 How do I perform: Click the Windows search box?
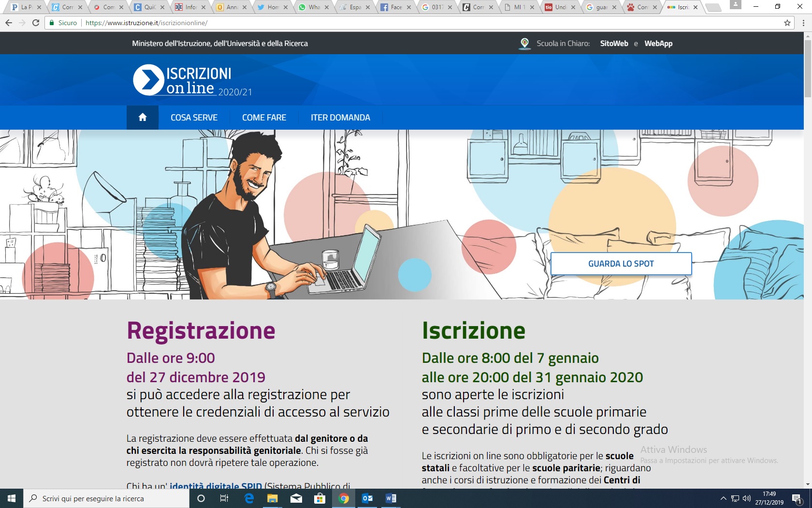(106, 498)
